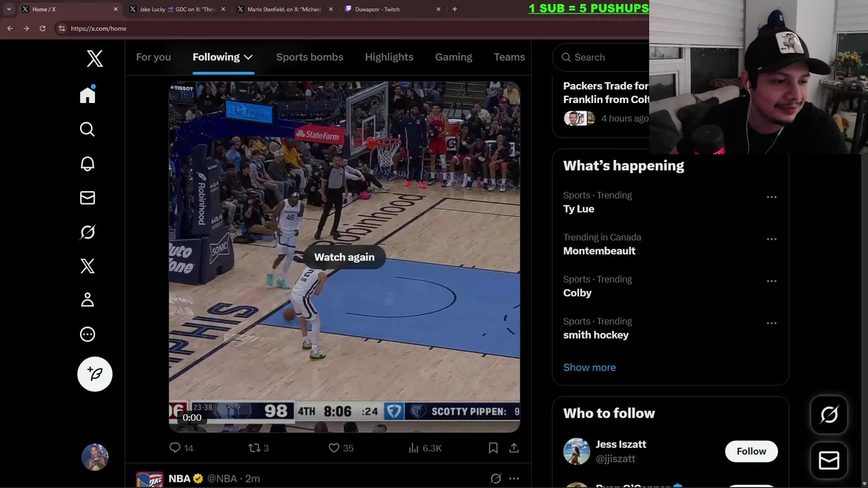Open more options for Ty Lue trend
Viewport: 868px width, 488px height.
772,197
